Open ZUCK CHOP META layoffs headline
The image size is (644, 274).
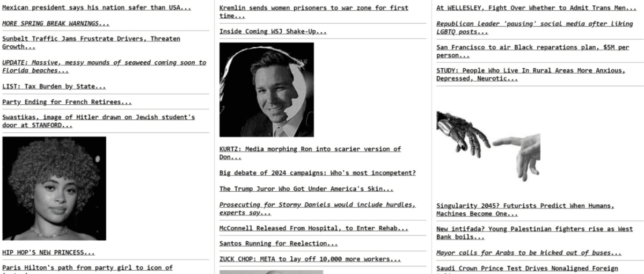[310, 259]
